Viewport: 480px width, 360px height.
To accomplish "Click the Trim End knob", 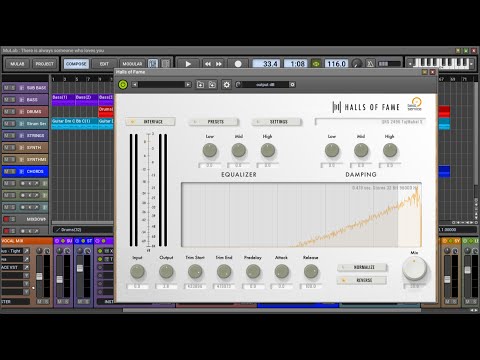I will click(x=224, y=272).
